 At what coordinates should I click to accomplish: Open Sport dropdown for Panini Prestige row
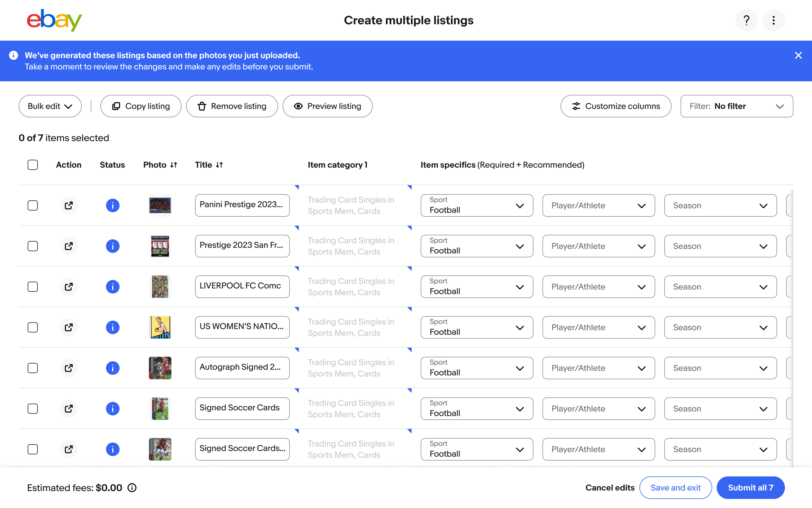point(477,205)
